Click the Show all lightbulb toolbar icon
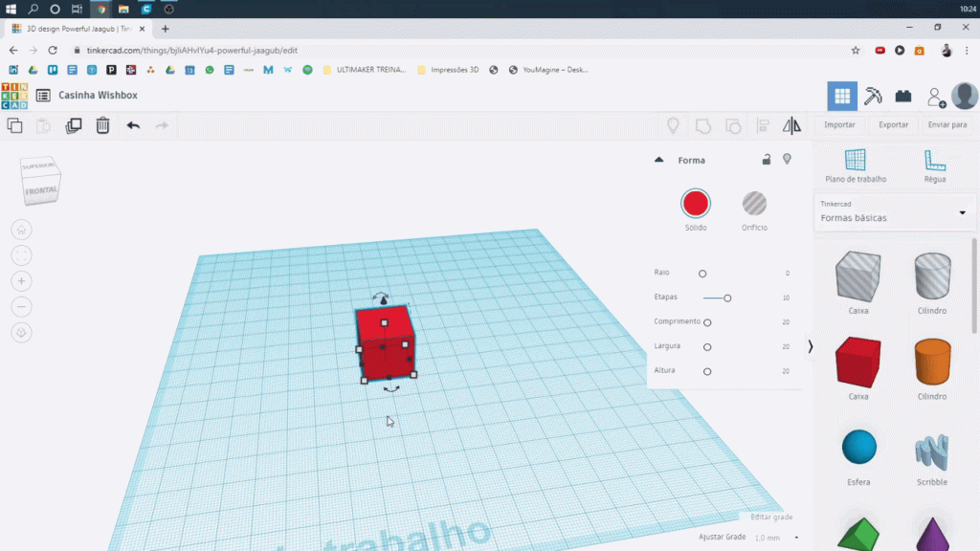Screen dimensions: 980x551 coord(673,125)
